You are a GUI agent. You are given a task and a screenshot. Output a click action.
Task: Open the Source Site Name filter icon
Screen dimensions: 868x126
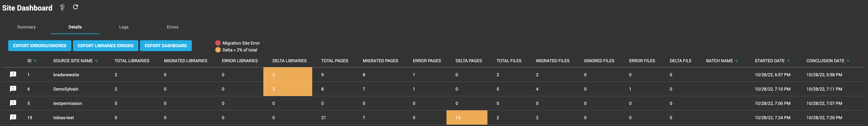pos(96,61)
